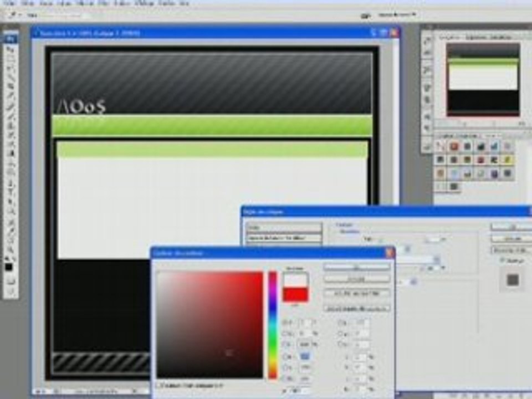Click the current red color swatch
The height and width of the screenshot is (399, 532).
(295, 294)
